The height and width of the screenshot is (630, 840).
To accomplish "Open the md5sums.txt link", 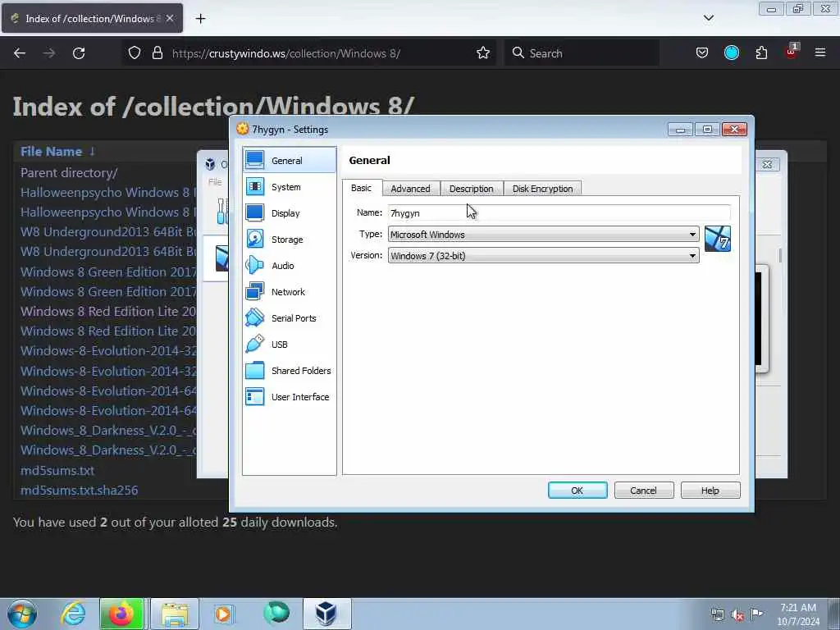I will click(57, 470).
